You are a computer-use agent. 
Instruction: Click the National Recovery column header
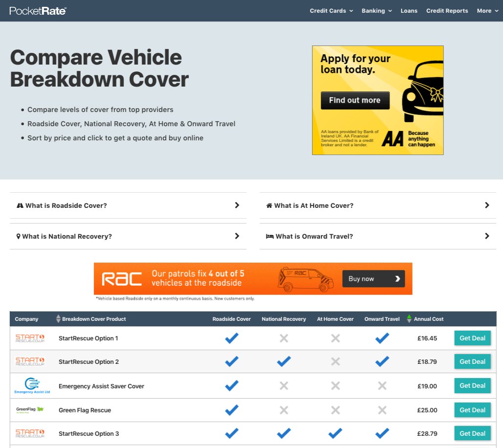point(284,319)
